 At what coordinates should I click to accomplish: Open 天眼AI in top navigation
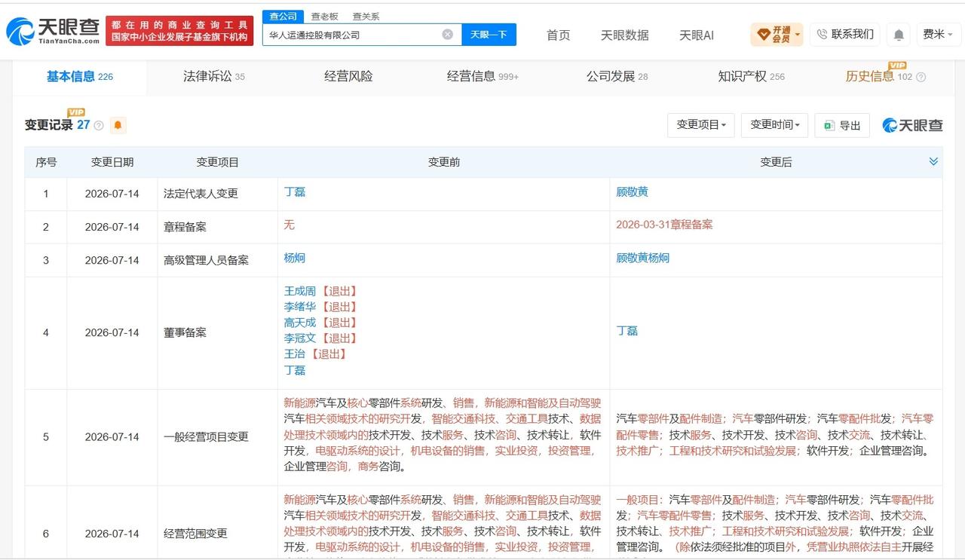click(697, 35)
